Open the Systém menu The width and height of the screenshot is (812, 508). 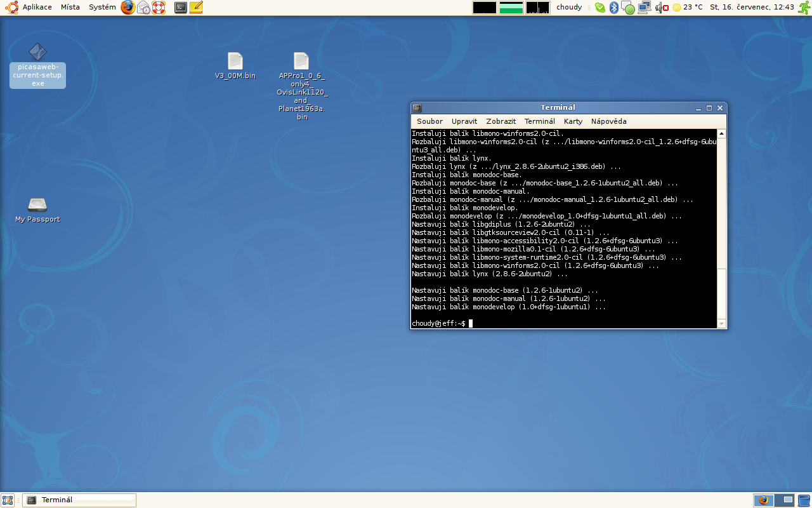(102, 8)
